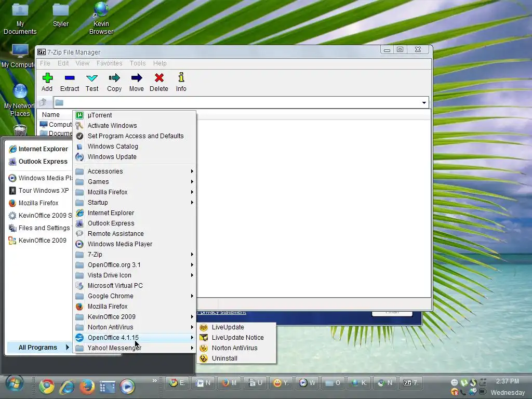Open the View menu in 7-Zip
This screenshot has height=399, width=532.
pos(83,63)
